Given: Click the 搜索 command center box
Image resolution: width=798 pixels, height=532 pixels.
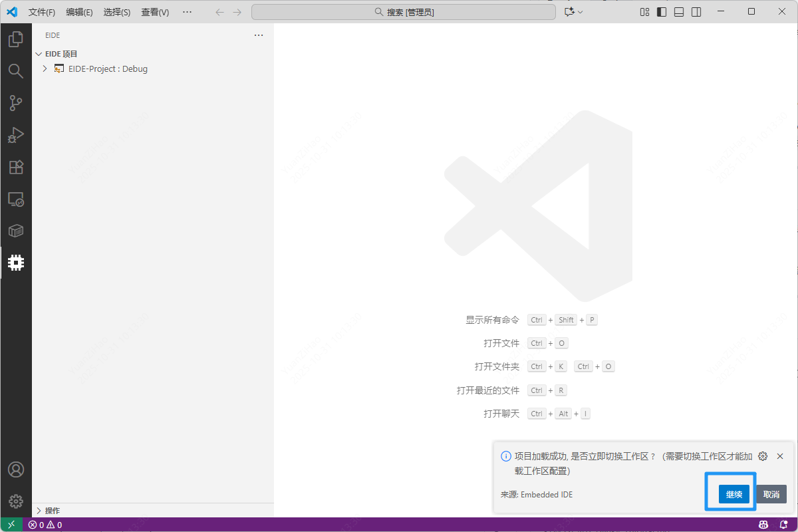Looking at the screenshot, I should (404, 12).
